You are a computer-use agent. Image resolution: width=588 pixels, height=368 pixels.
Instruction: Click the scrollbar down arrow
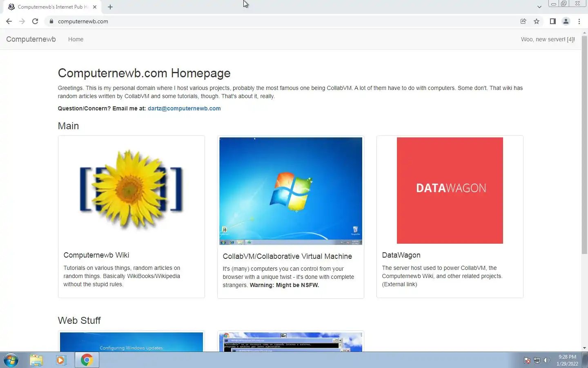click(584, 348)
